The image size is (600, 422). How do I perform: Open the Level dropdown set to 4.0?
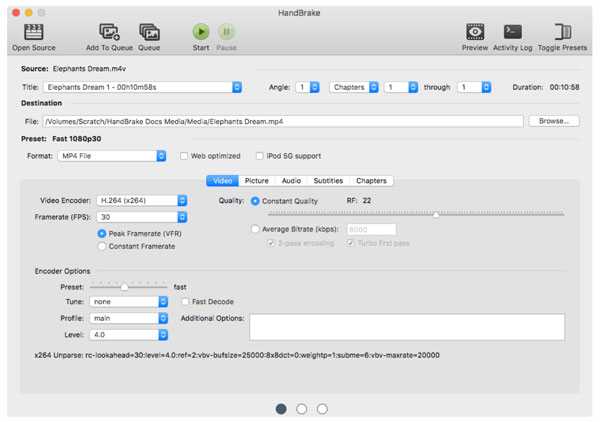(x=129, y=335)
